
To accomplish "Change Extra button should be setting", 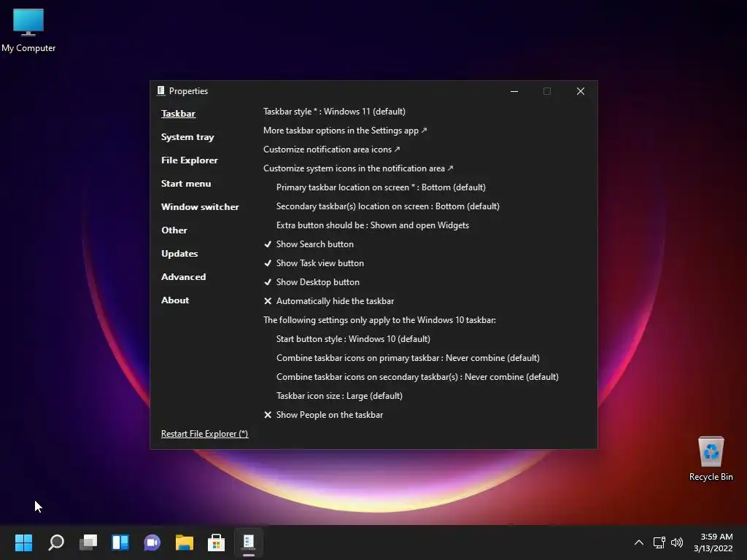I will pyautogui.click(x=373, y=226).
